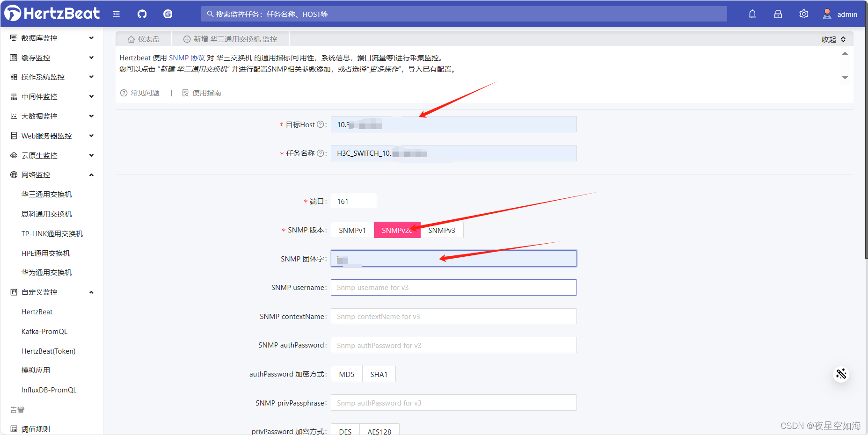Focus the 端口 port field
Screen dimensions: 868x435
pyautogui.click(x=354, y=201)
